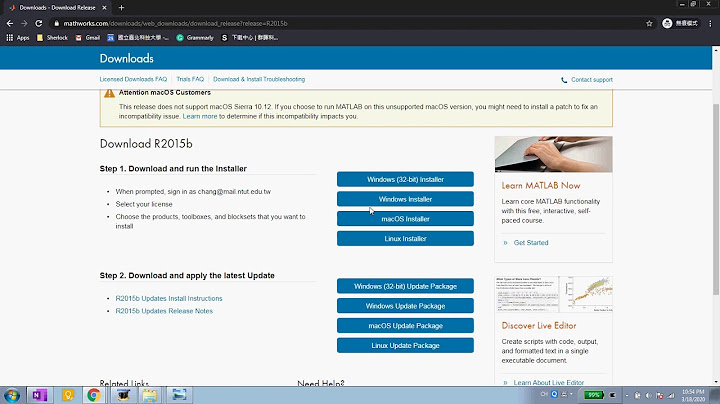The height and width of the screenshot is (404, 720).
Task: Click the phone icon beside Contact support
Action: pyautogui.click(x=564, y=80)
